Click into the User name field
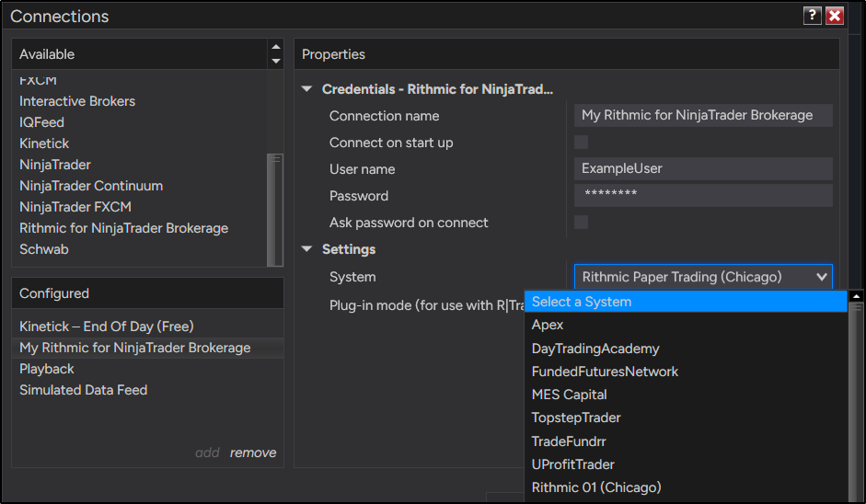The width and height of the screenshot is (866, 504). tap(703, 169)
